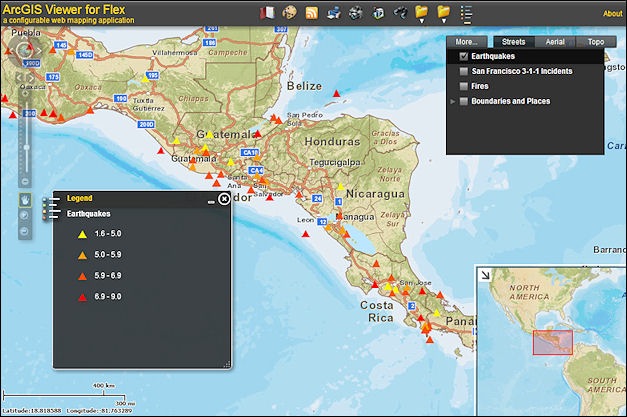Screen dimensions: 627x417
Task: Open the second yellow folder widget group
Action: (443, 14)
